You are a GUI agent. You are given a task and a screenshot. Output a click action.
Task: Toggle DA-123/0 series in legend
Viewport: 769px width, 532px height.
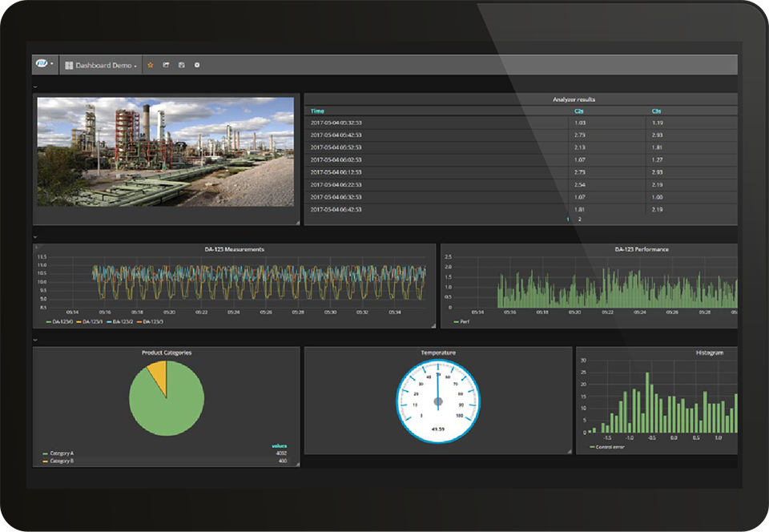coord(61,321)
